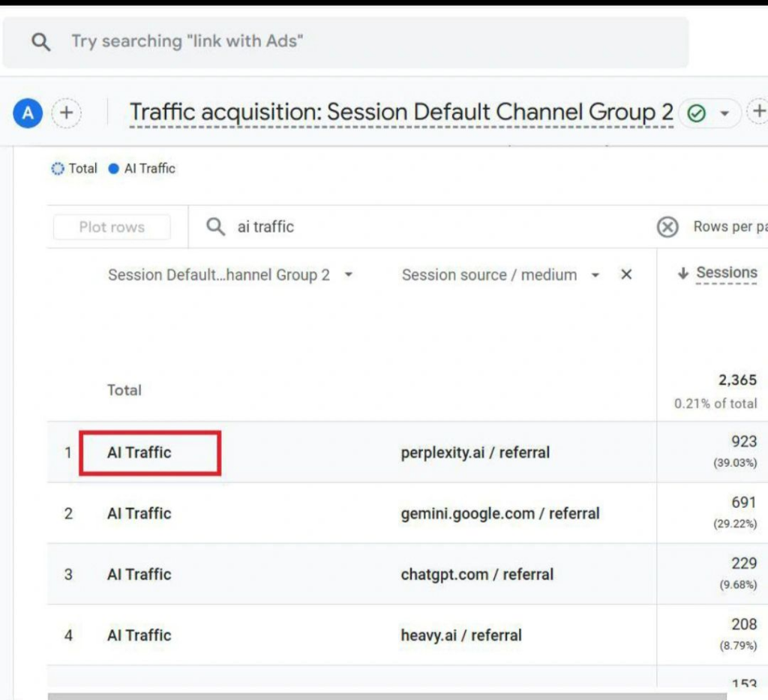Click the plus icon at far right of title
Viewport: 768px width, 700px height.
point(758,111)
